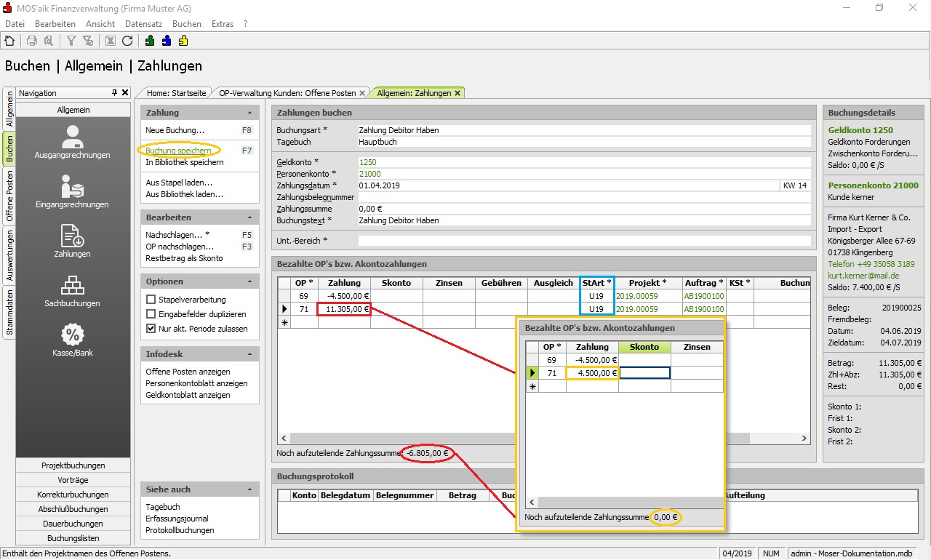Click the blue puzzle piece icon
The width and height of the screenshot is (931, 560).
(167, 41)
